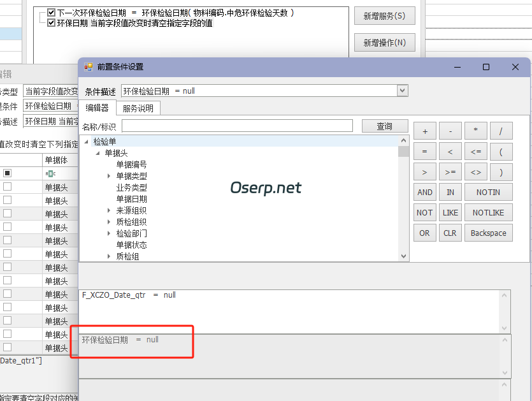532x401 pixels.
Task: Click the 新增服务(S) button
Action: point(384,15)
